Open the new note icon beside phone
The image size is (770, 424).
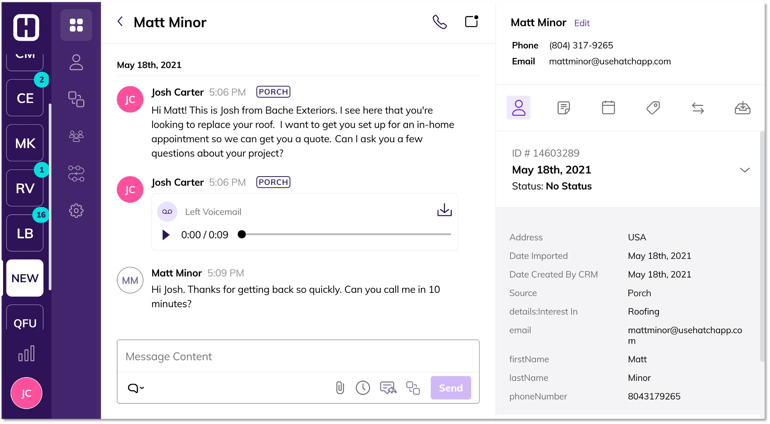[x=471, y=21]
